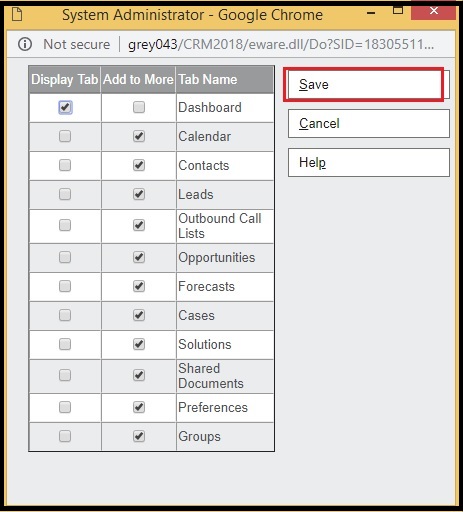This screenshot has width=463, height=512.
Task: Check Display Tab for Groups
Action: point(65,436)
